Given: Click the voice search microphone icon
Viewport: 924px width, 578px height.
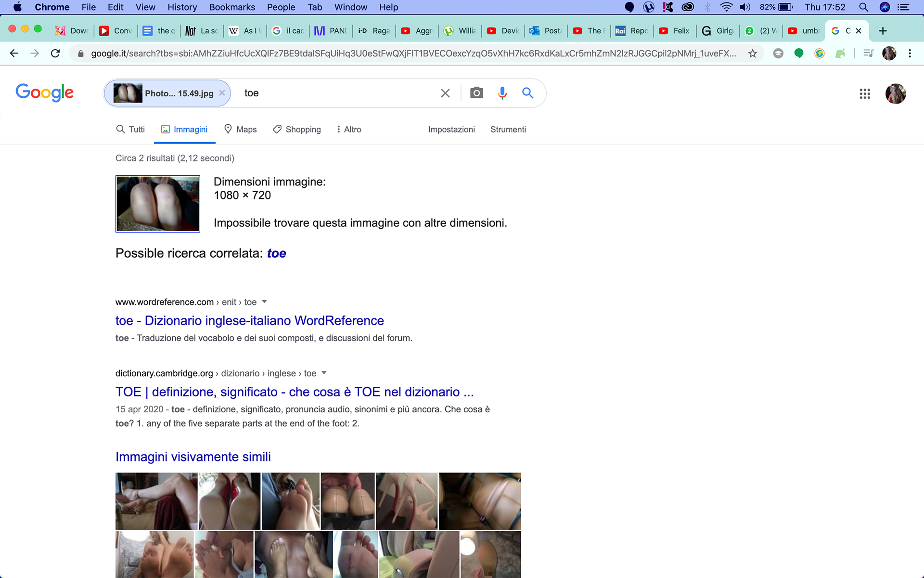Looking at the screenshot, I should (502, 93).
